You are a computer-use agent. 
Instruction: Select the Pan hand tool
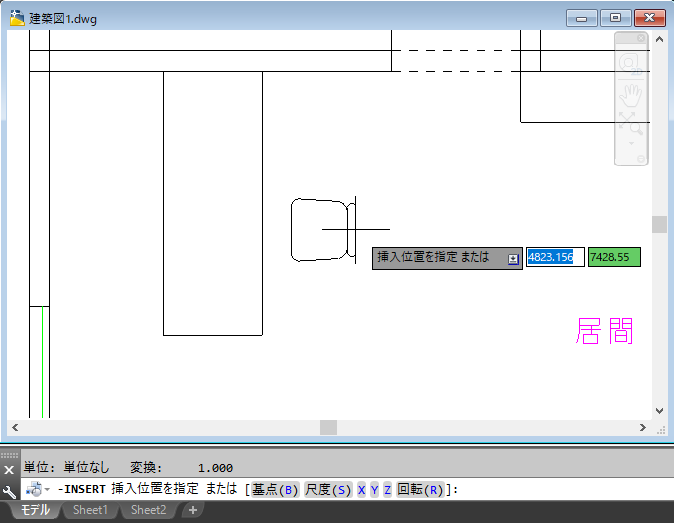point(630,95)
